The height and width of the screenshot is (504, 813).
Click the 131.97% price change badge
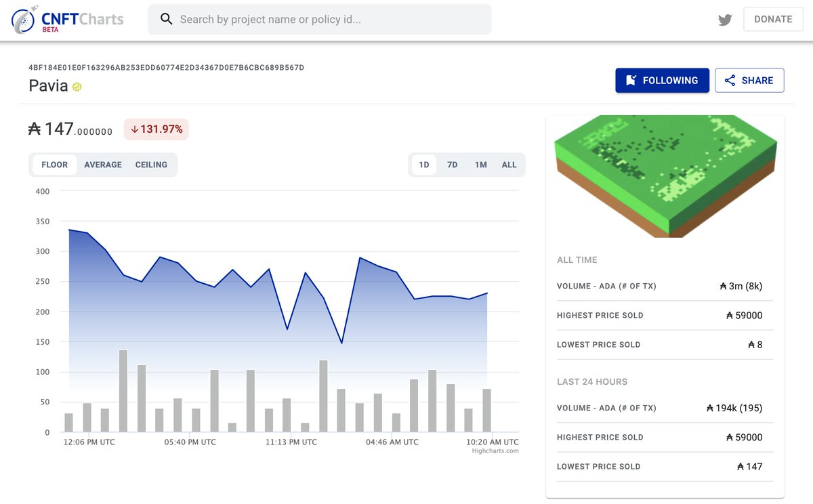(x=157, y=129)
